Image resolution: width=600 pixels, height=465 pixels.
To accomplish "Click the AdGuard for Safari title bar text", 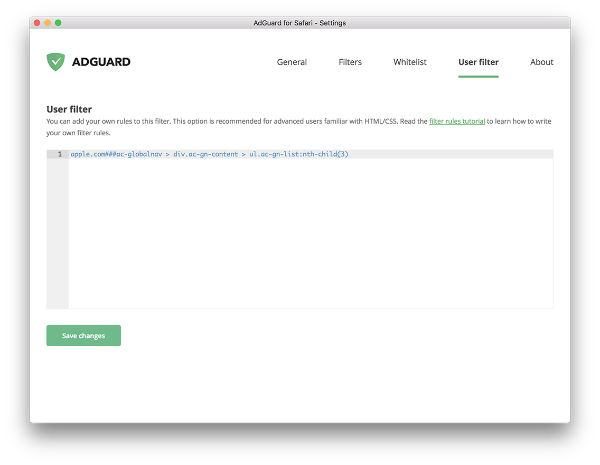I will [x=300, y=22].
